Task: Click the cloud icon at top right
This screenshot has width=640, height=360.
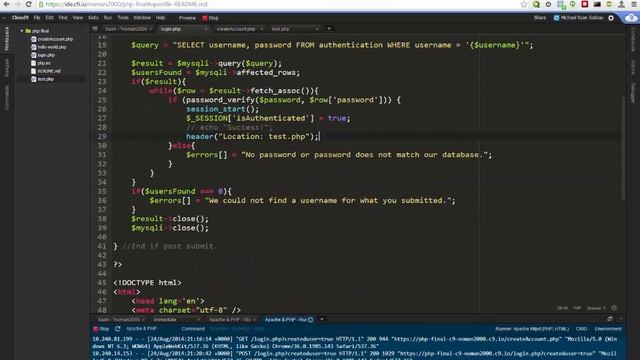Action: pos(631,18)
